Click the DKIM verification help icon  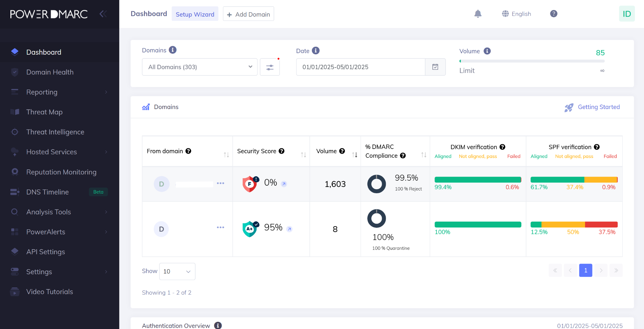(502, 147)
